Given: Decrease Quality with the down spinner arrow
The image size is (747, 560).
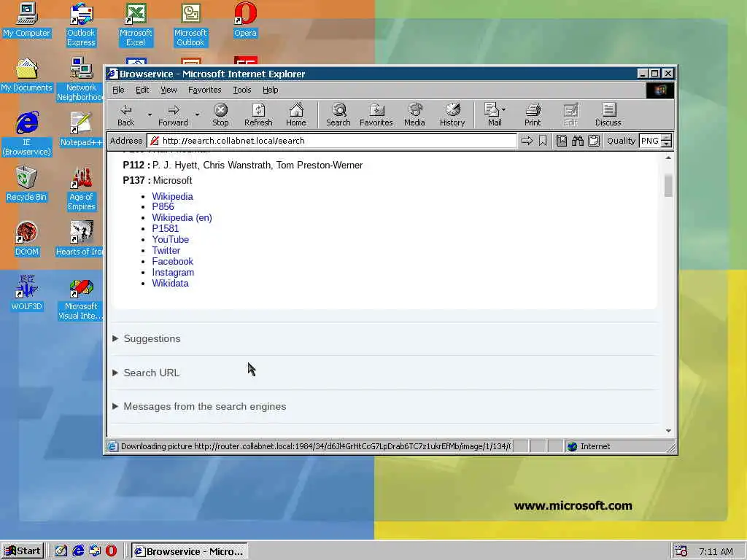Looking at the screenshot, I should tap(667, 144).
